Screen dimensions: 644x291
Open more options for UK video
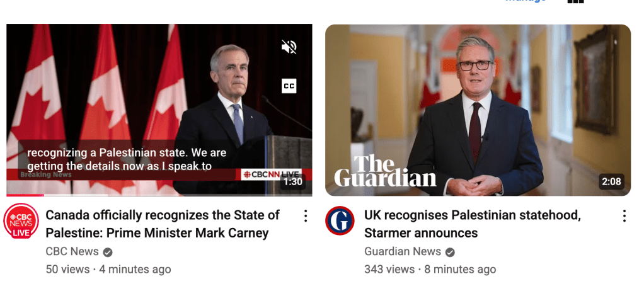[624, 216]
